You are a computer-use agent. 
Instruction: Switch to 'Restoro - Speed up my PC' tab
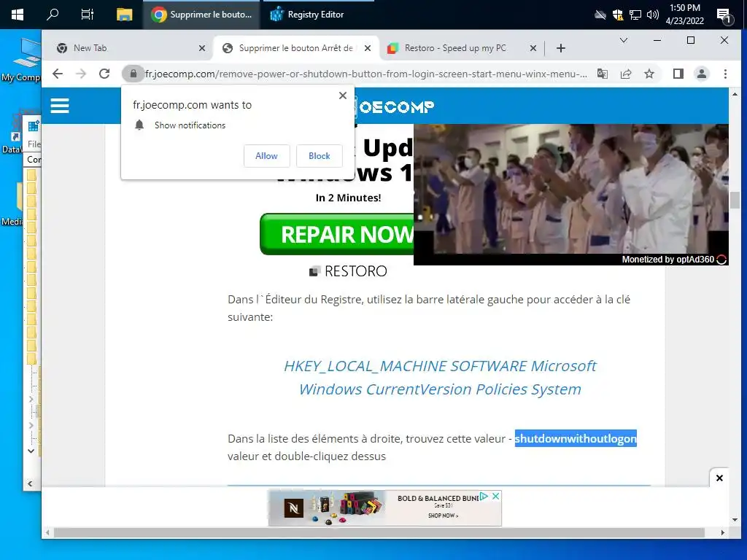point(455,48)
